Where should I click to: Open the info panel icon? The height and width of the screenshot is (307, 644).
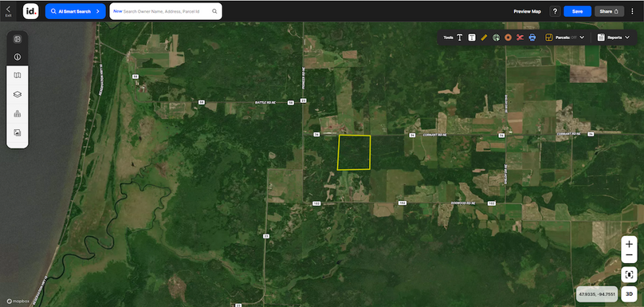point(18,57)
